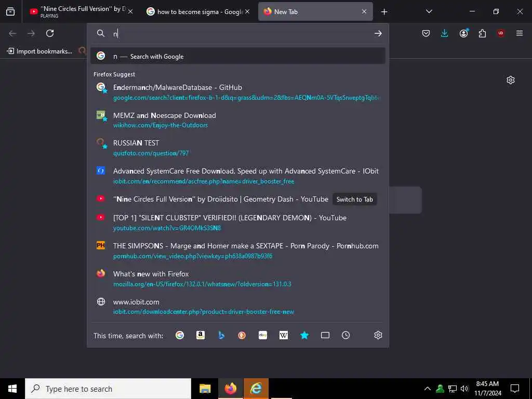
Task: Click the taskbar search box
Action: [108, 389]
